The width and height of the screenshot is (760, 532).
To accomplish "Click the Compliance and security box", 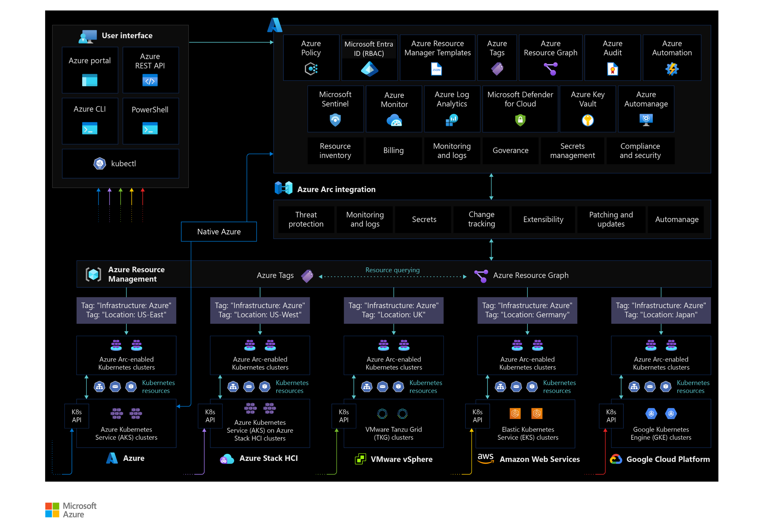I will pos(640,151).
